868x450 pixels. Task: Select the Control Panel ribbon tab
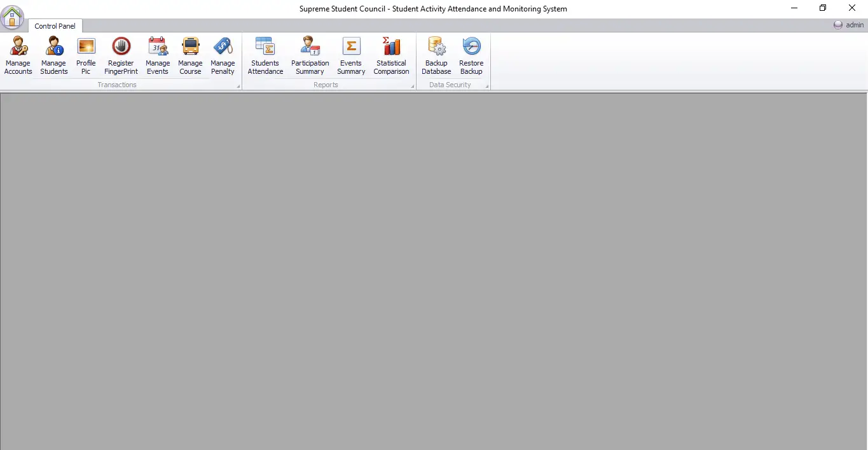(x=55, y=26)
